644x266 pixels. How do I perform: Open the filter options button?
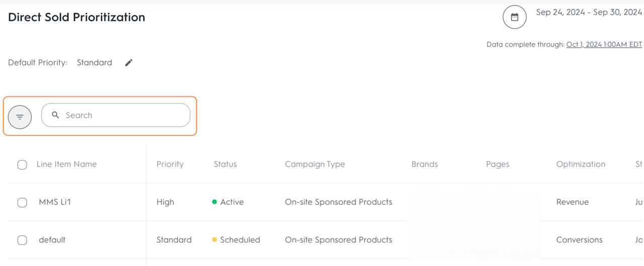pyautogui.click(x=20, y=117)
